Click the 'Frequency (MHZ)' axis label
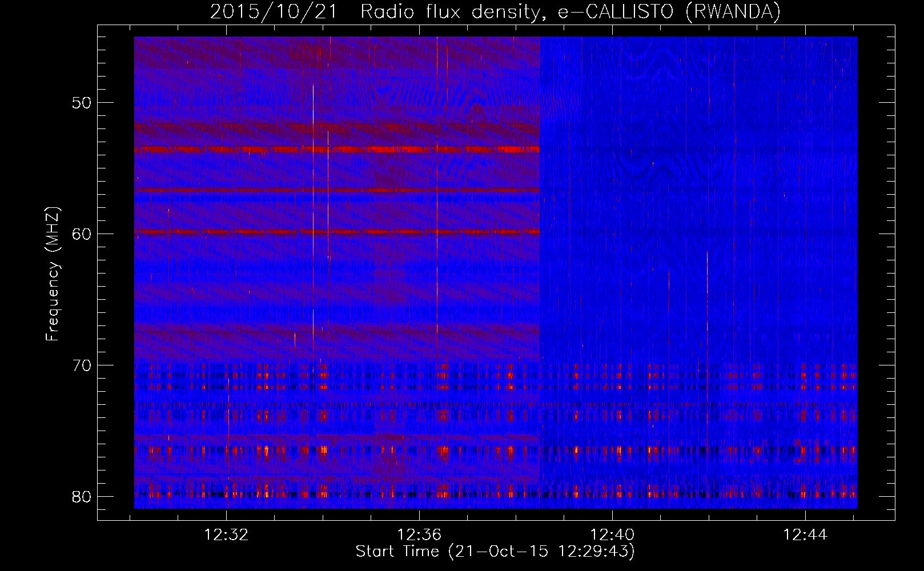Image resolution: width=924 pixels, height=571 pixels. (x=53, y=274)
